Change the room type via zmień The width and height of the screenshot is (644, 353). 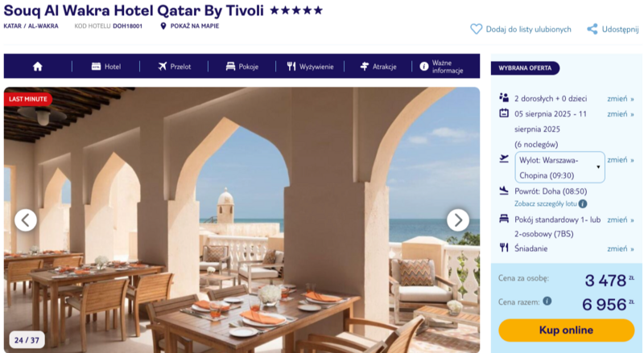point(620,220)
